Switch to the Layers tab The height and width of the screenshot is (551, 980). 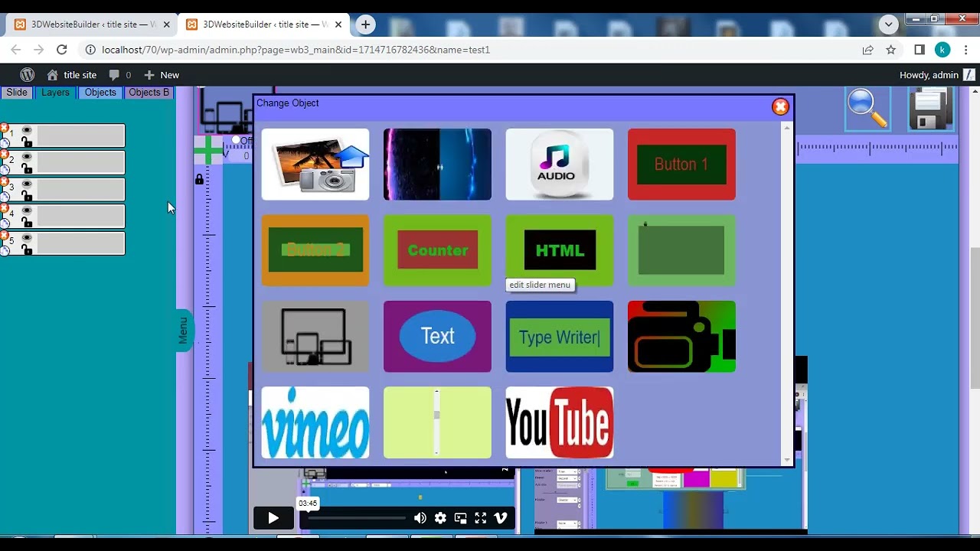[55, 93]
